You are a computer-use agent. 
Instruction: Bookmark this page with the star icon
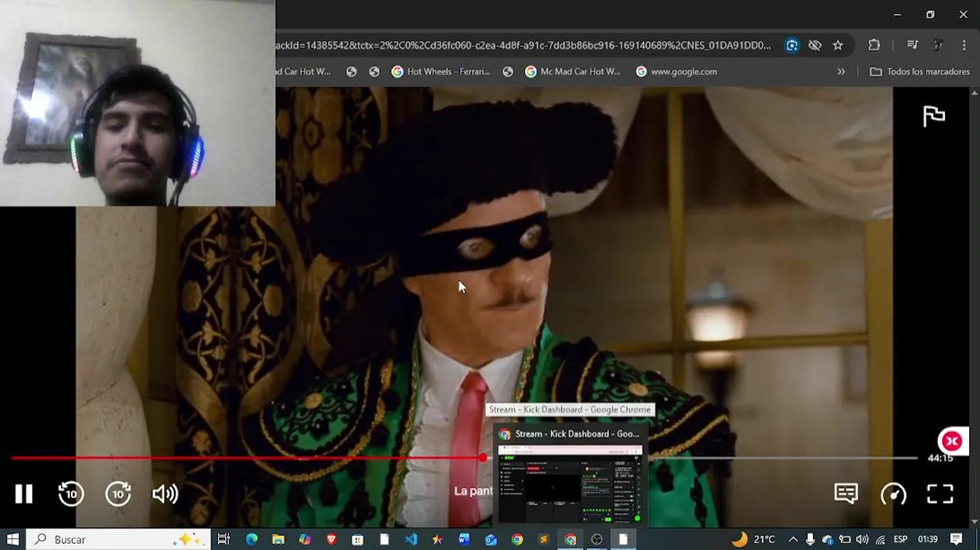[838, 45]
